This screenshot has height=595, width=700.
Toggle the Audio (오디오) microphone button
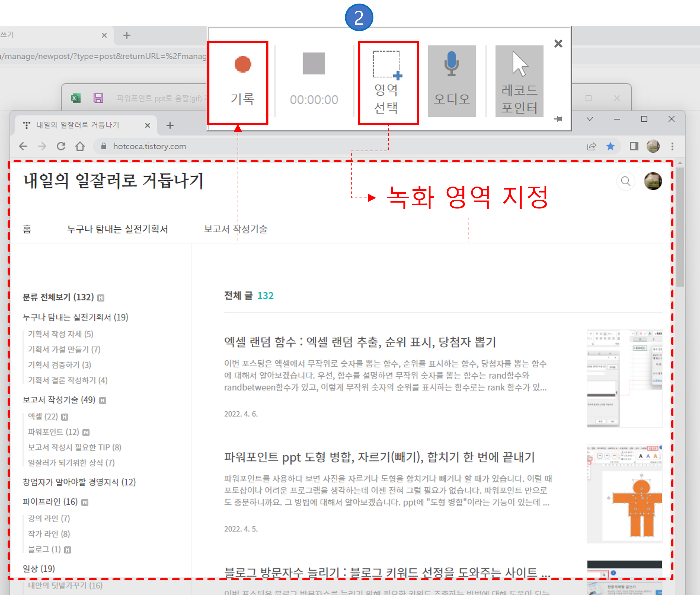pos(451,81)
